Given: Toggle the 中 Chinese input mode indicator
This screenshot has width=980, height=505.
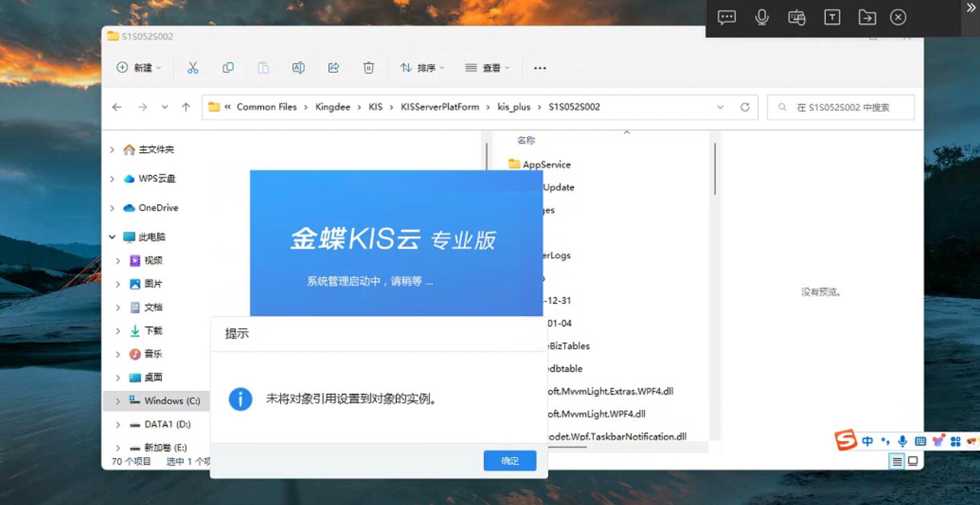Looking at the screenshot, I should tap(867, 441).
